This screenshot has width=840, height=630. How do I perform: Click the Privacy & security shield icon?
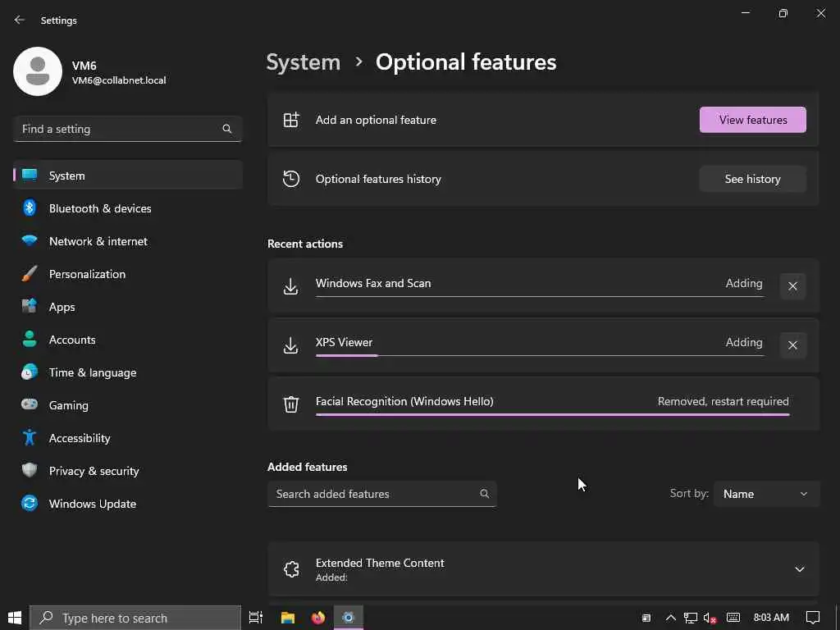[x=30, y=471]
